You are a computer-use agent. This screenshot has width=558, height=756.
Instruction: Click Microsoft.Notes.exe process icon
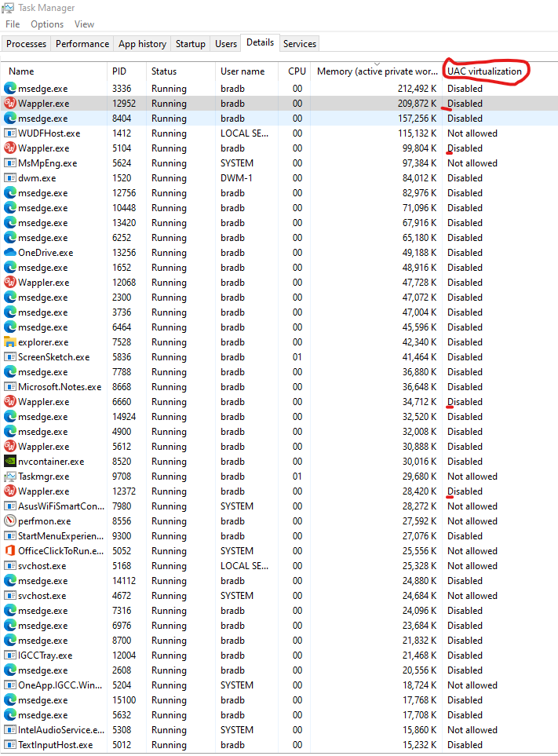[x=9, y=387]
